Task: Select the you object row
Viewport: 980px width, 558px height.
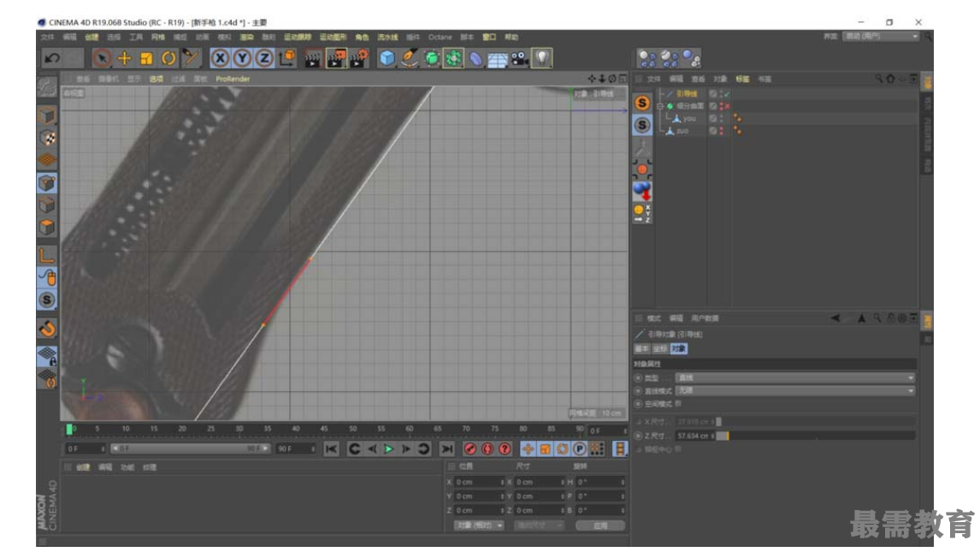Action: coord(688,118)
